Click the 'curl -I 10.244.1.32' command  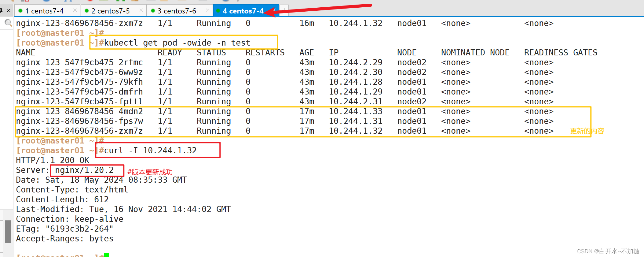[150, 151]
